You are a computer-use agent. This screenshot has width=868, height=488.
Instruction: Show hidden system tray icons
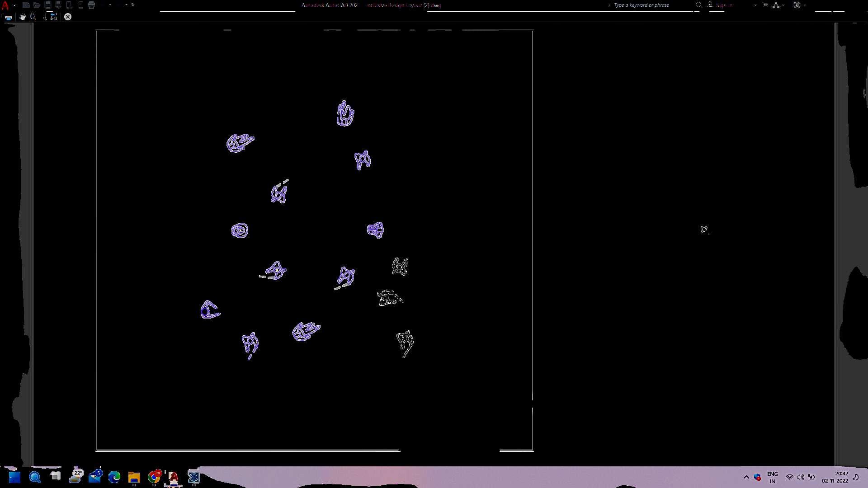(746, 477)
